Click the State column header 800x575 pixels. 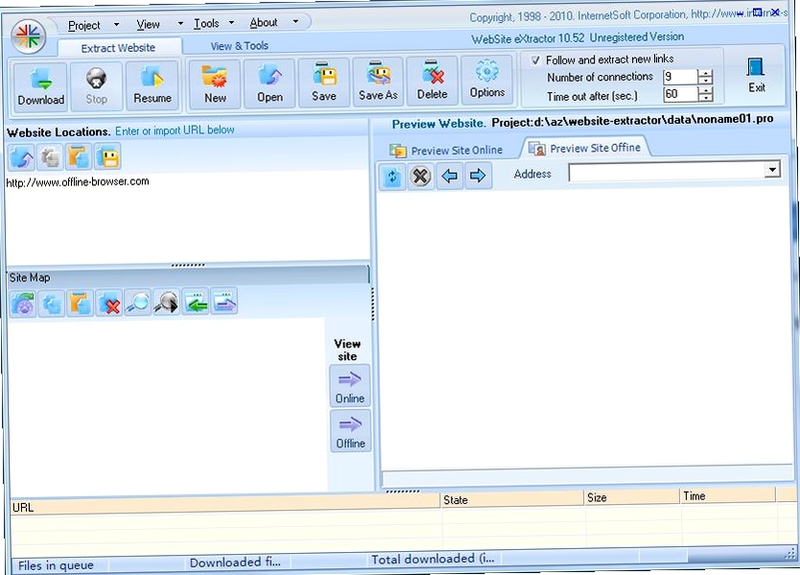pyautogui.click(x=512, y=498)
